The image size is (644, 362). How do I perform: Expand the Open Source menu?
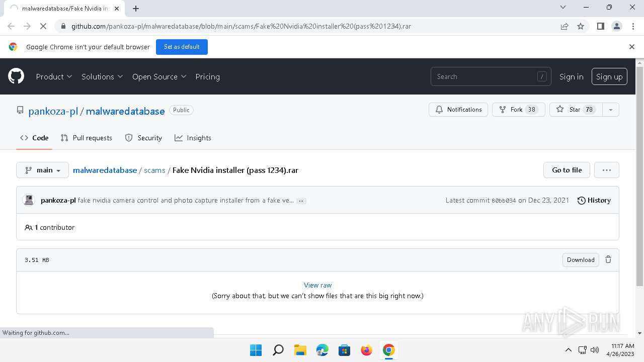point(159,76)
